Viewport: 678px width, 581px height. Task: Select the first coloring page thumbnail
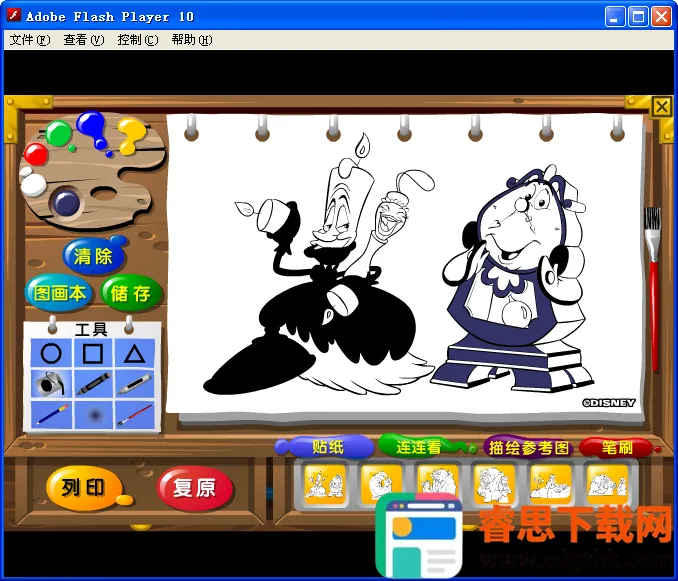(x=325, y=483)
